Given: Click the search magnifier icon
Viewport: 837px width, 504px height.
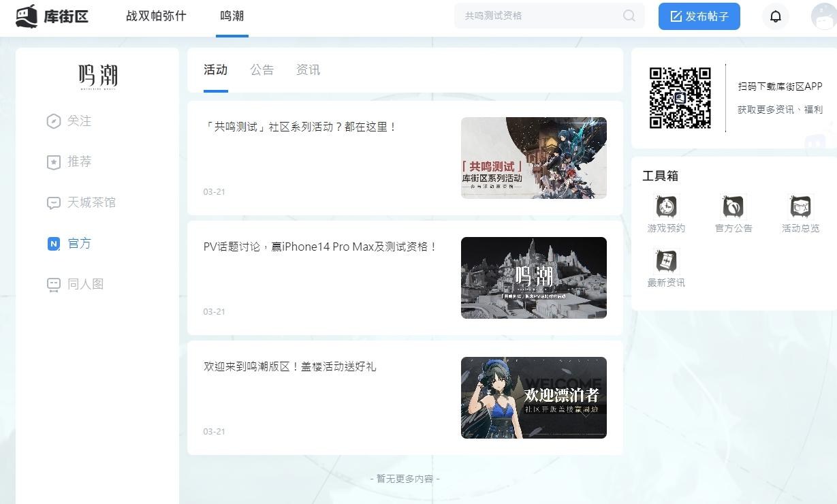Looking at the screenshot, I should click(x=629, y=16).
